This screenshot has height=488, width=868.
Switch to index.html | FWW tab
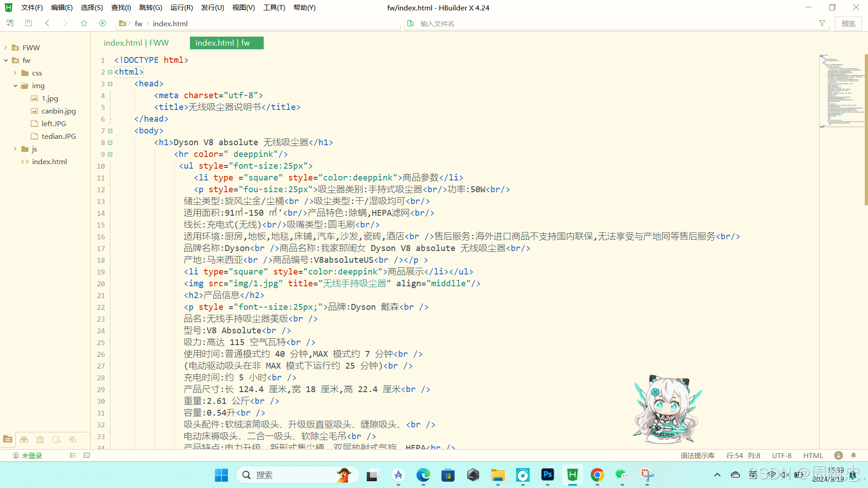(136, 43)
